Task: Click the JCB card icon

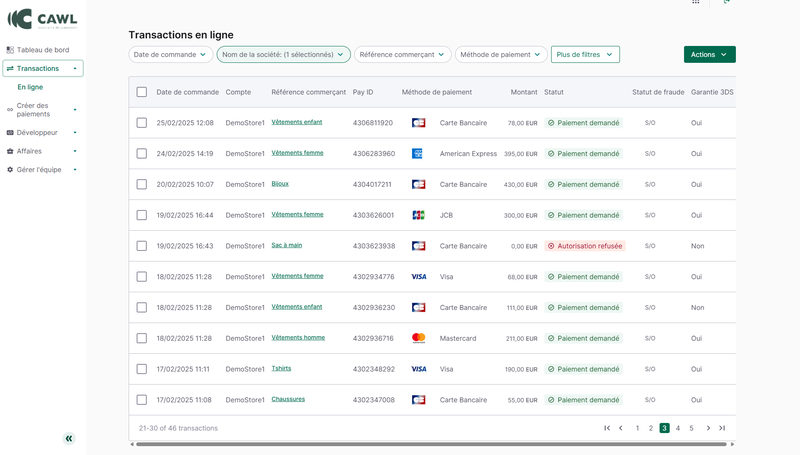Action: pyautogui.click(x=418, y=215)
